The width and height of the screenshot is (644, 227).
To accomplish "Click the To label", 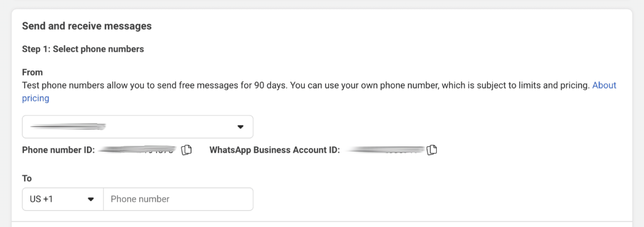I will [x=27, y=178].
